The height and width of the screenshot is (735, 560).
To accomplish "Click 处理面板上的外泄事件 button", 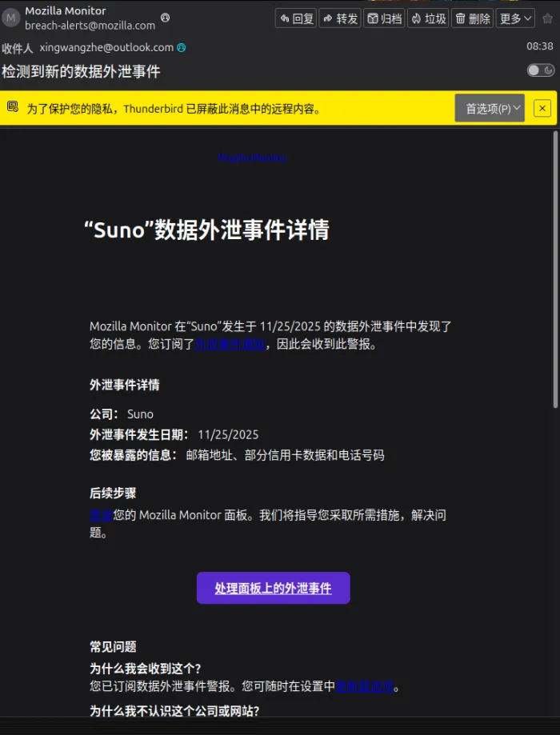I will tap(274, 588).
